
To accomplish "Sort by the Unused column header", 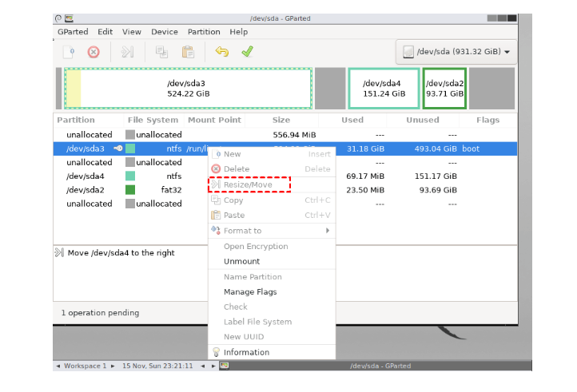I will tap(422, 121).
